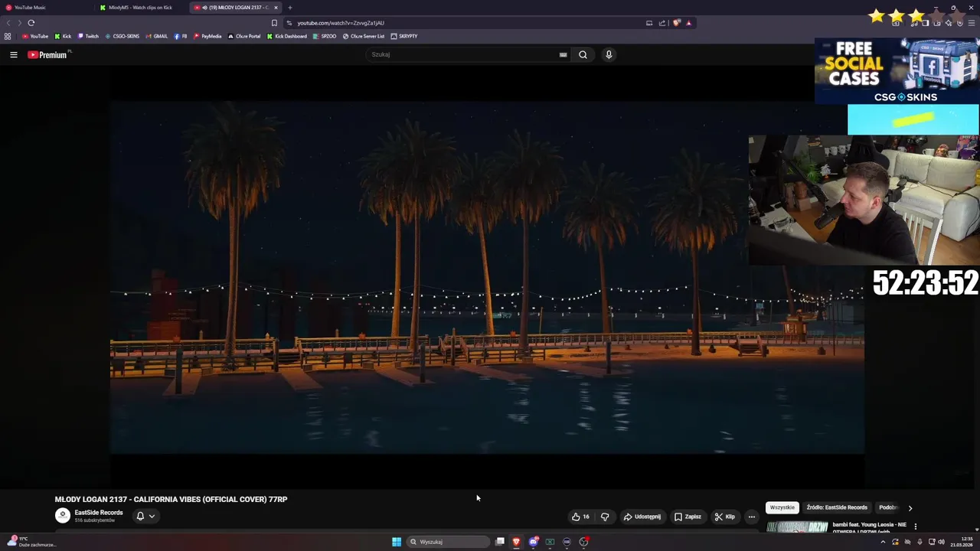Create a clip with the Klip button
980x551 pixels.
tap(724, 517)
